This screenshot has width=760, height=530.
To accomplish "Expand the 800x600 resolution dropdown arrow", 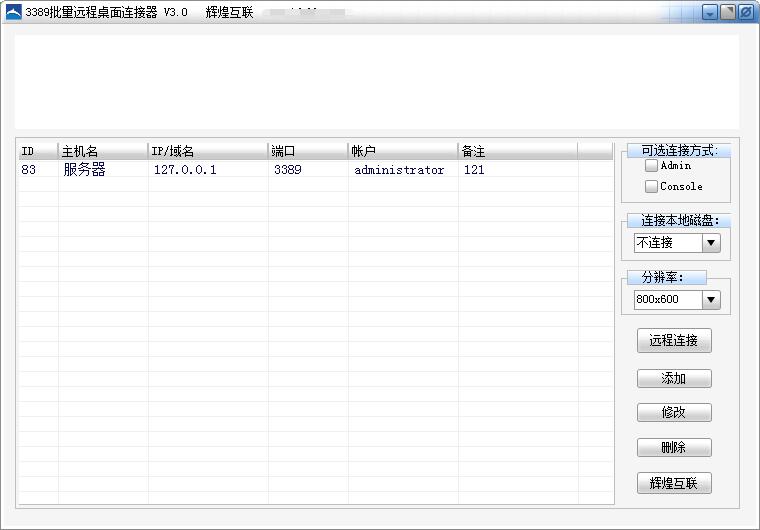I will (x=711, y=300).
